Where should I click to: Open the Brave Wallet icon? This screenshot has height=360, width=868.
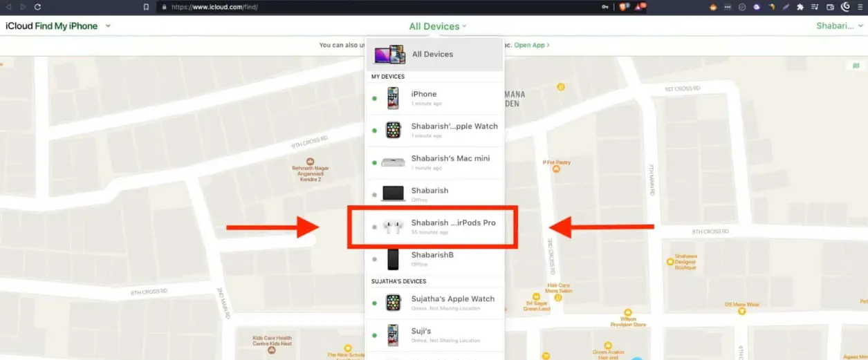coord(830,7)
